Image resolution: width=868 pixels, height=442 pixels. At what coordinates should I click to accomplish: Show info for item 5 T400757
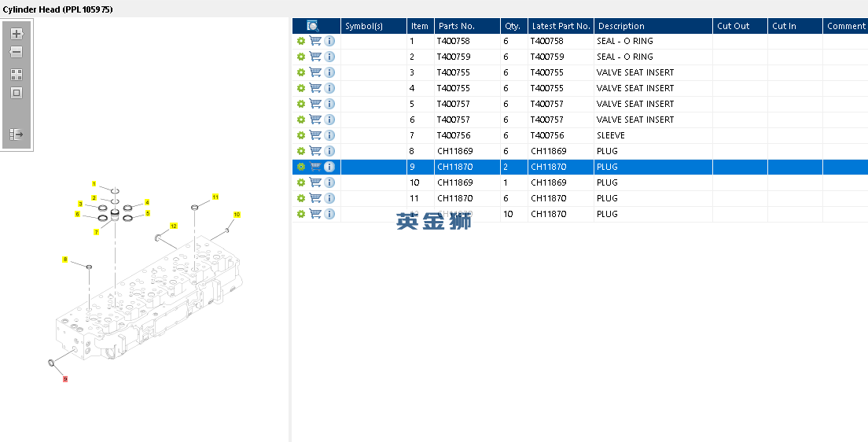coord(329,104)
